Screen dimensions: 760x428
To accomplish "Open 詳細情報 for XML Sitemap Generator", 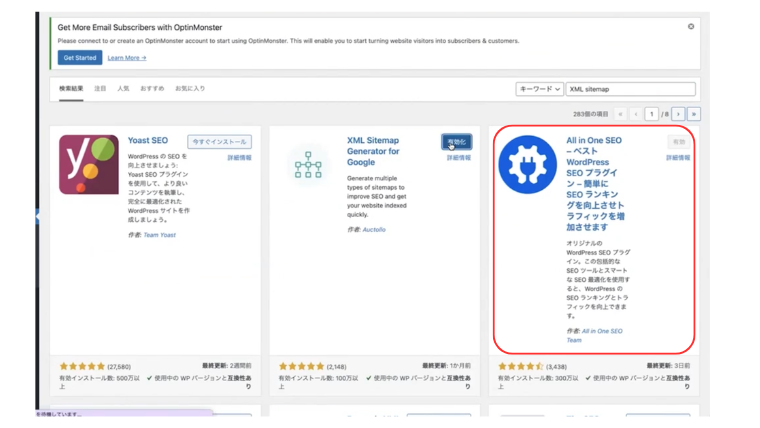I will pyautogui.click(x=459, y=158).
